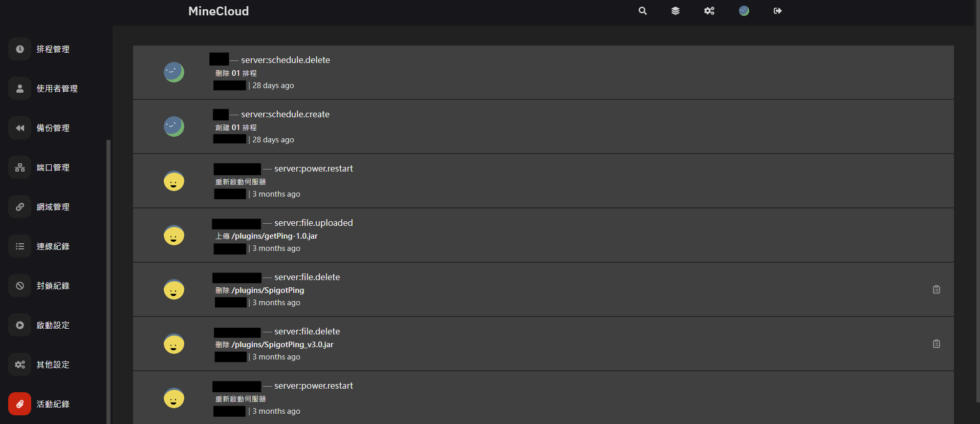The image size is (980, 424).
Task: Open 使用者管理 user management
Action: point(57,89)
